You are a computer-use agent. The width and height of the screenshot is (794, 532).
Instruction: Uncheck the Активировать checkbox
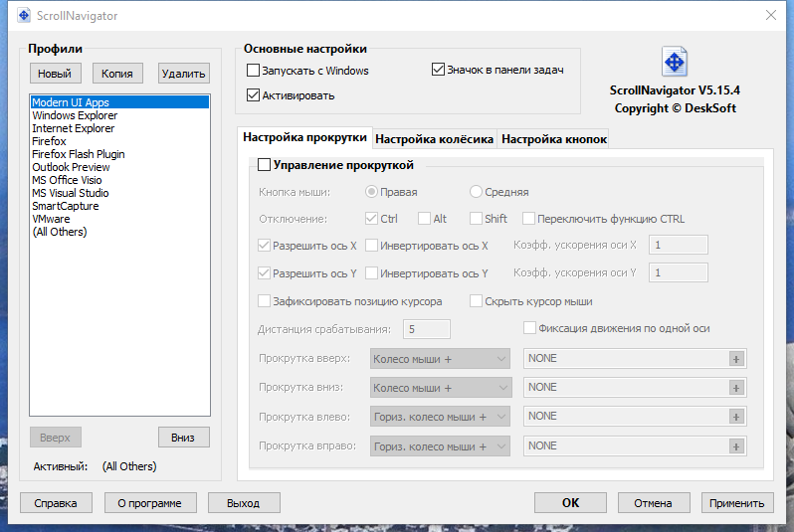pos(253,94)
